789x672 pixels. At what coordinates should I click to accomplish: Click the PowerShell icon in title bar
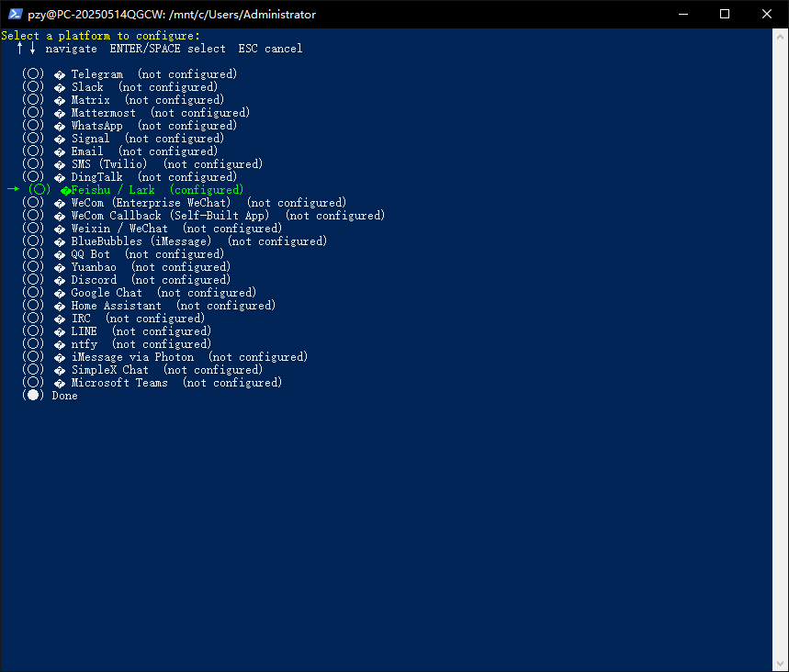[15, 14]
